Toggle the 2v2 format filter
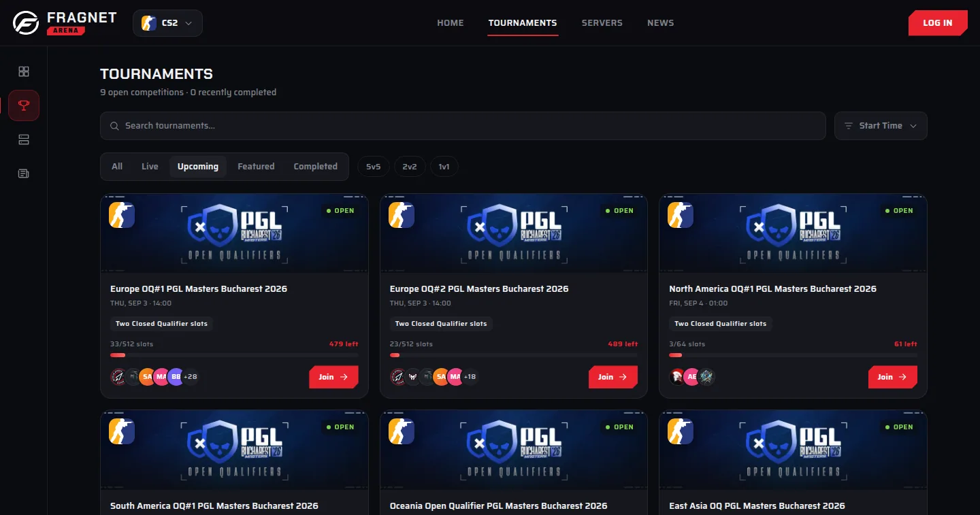This screenshot has height=515, width=980. click(x=410, y=167)
